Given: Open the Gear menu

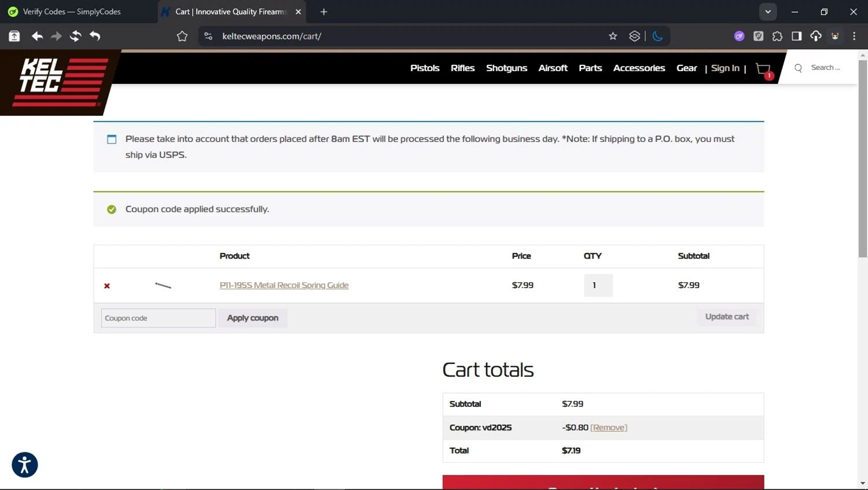Looking at the screenshot, I should click(x=687, y=68).
